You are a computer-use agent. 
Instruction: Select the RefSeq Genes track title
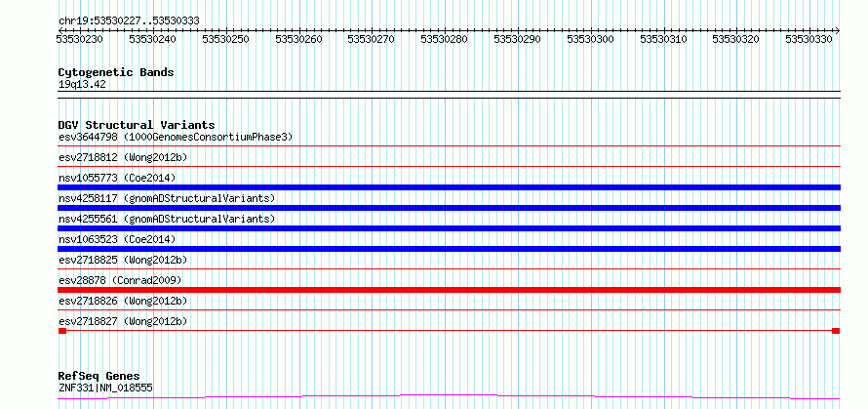pyautogui.click(x=99, y=377)
